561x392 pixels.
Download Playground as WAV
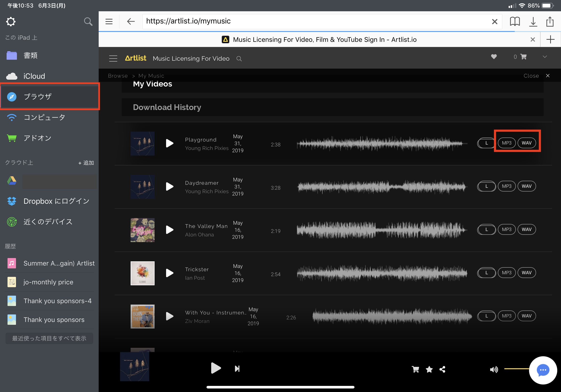(x=526, y=143)
